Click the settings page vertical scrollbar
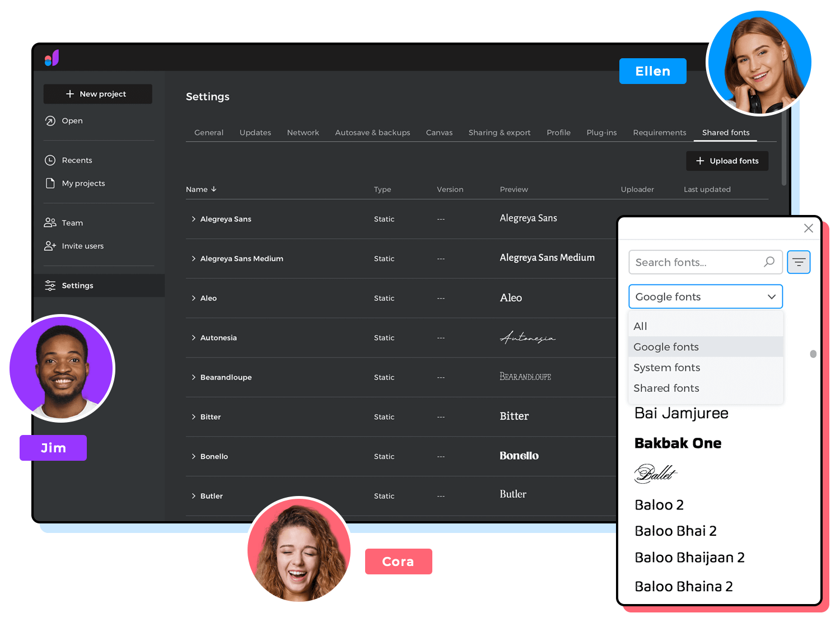Screen dimensions: 840x627 tap(784, 148)
